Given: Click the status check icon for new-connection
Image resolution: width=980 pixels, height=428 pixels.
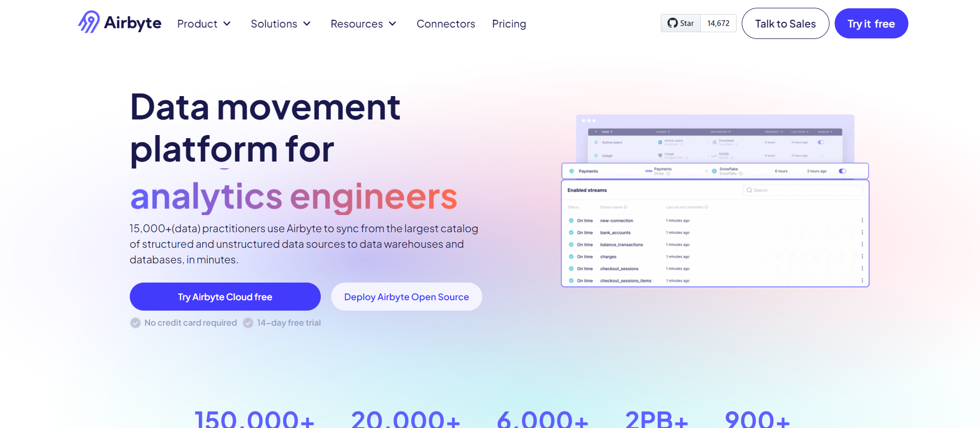Looking at the screenshot, I should 571,221.
